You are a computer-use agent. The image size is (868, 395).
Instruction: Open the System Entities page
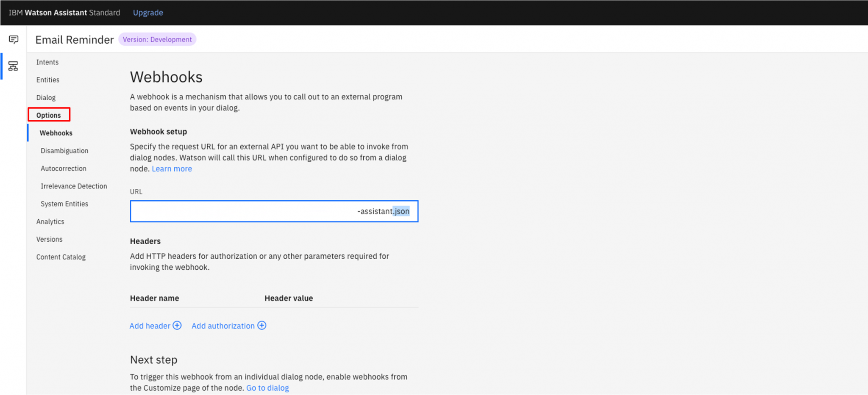(64, 204)
